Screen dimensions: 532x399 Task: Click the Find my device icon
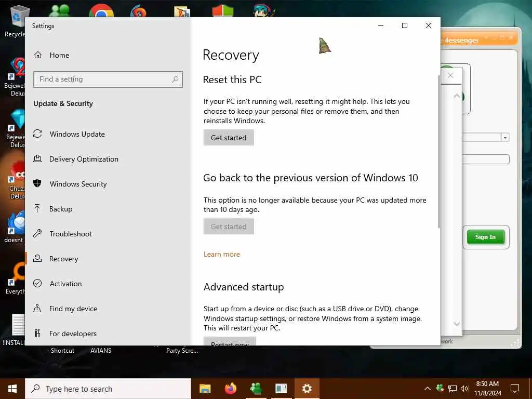tap(37, 308)
